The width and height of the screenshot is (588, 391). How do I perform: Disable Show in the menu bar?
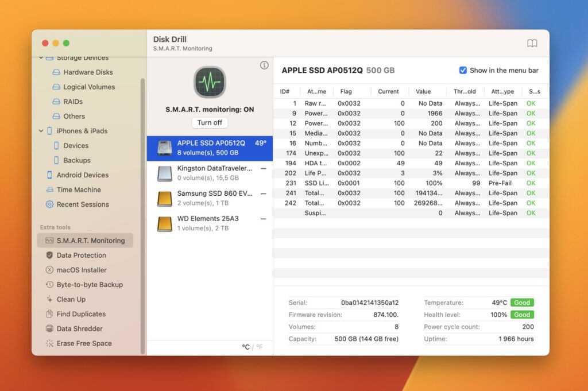coord(462,71)
